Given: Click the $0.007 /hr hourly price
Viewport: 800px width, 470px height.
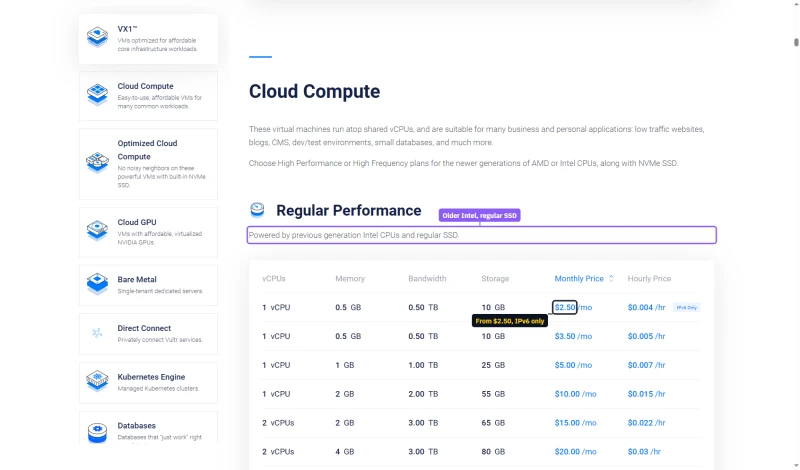Looking at the screenshot, I should (646, 365).
